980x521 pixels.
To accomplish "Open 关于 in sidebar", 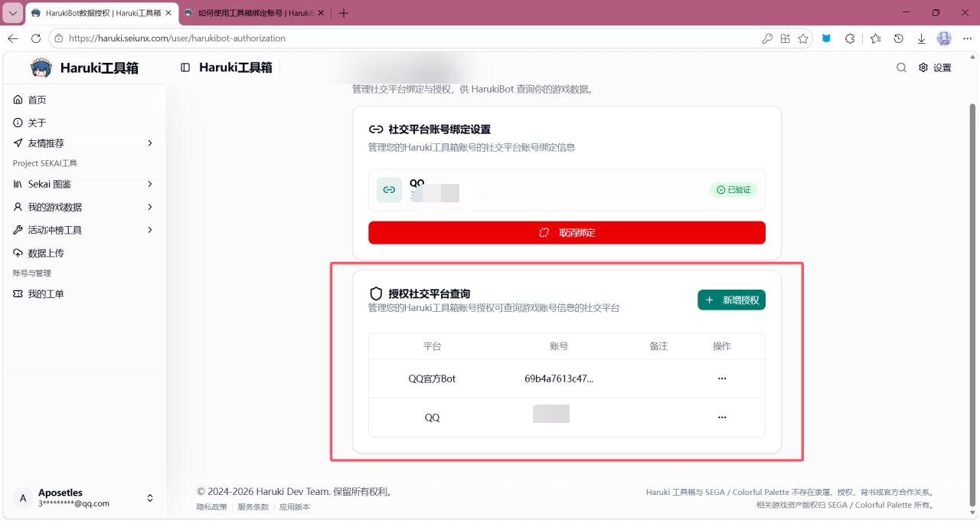I will (x=84, y=123).
